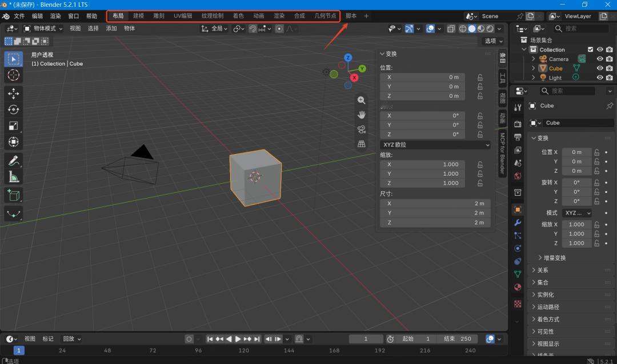Toggle X-ray display mode
Screen dimensions: 617x364
(451, 29)
